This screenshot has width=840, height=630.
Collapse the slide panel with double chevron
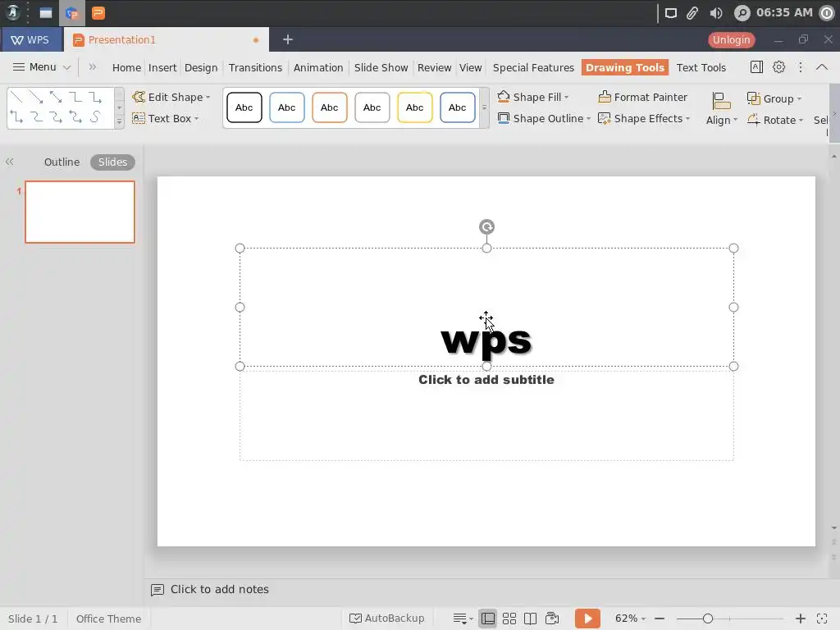pos(10,162)
